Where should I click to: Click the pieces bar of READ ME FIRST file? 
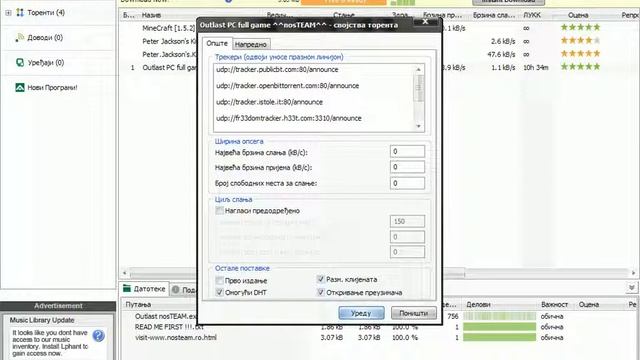499,327
